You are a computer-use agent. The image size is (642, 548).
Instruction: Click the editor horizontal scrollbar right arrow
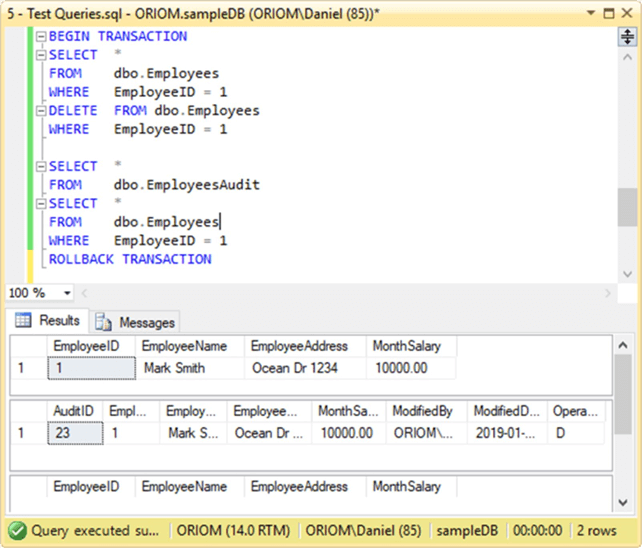[608, 293]
